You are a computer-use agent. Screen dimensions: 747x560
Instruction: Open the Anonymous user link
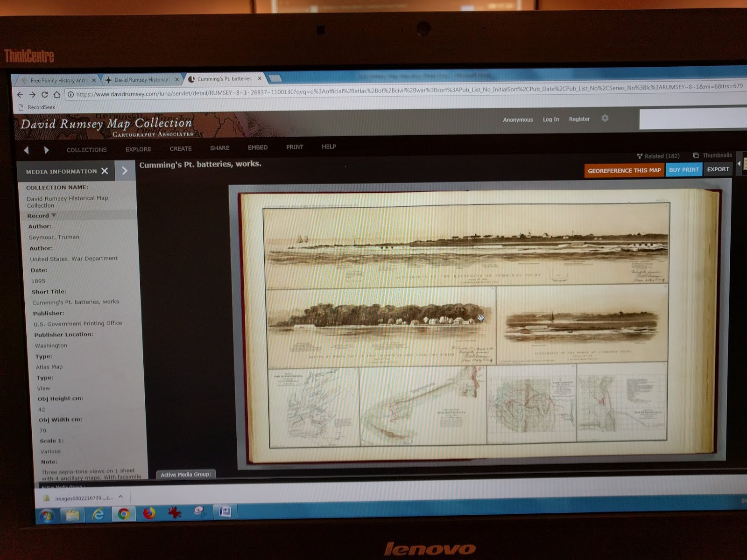click(x=518, y=120)
